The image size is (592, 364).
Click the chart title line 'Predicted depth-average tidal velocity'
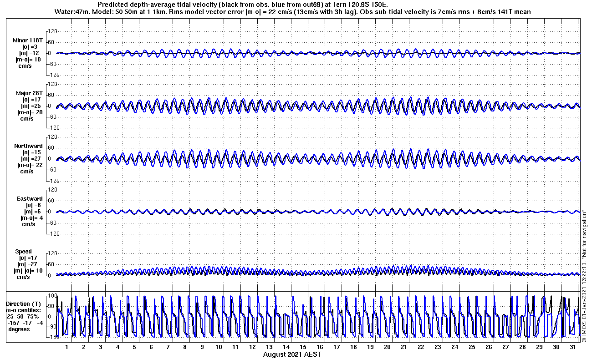coord(243,5)
